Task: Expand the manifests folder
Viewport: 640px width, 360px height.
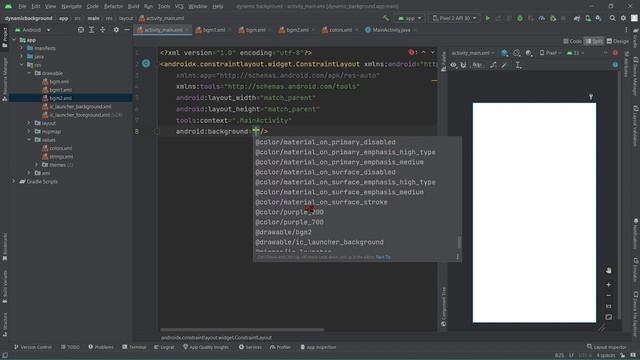Action: tap(22, 48)
